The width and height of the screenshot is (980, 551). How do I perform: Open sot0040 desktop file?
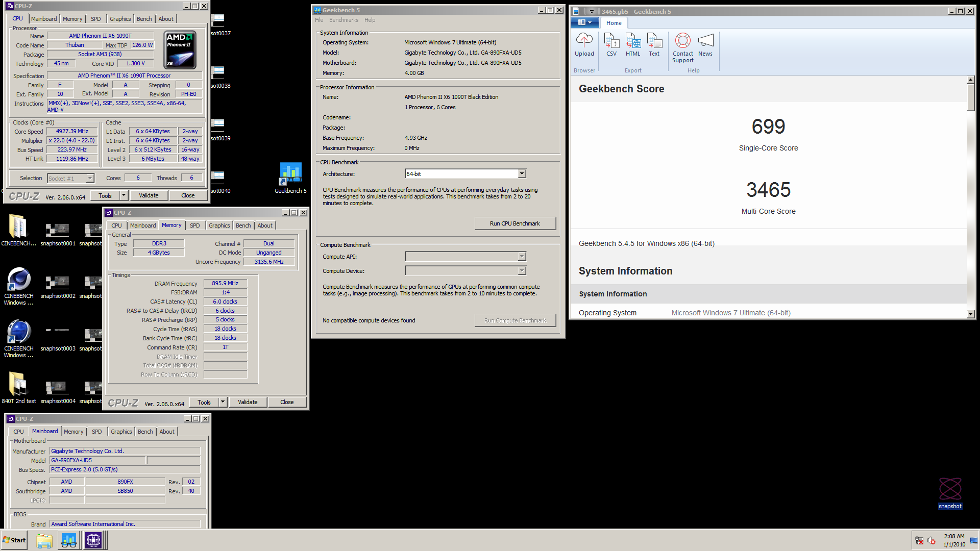click(x=219, y=182)
